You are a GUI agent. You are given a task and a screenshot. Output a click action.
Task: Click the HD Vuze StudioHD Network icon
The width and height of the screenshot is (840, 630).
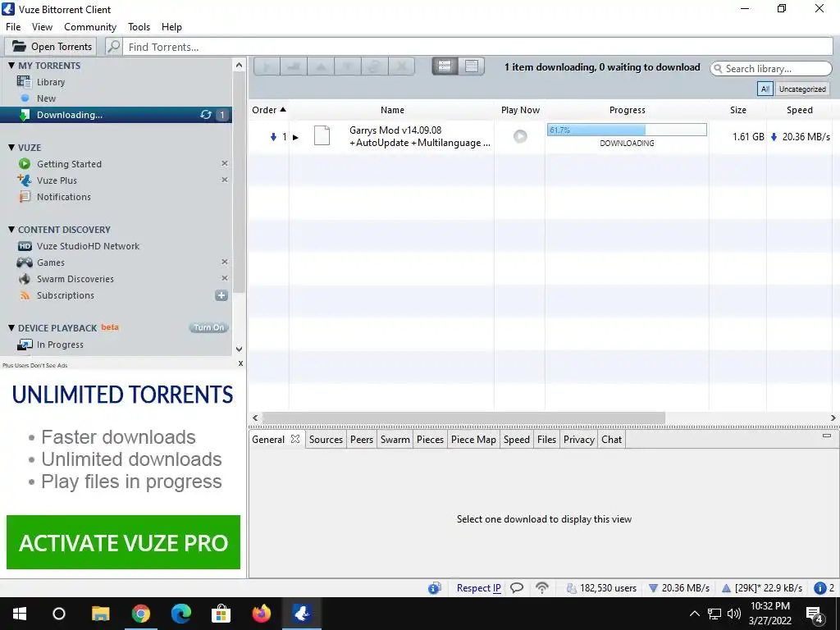(25, 246)
